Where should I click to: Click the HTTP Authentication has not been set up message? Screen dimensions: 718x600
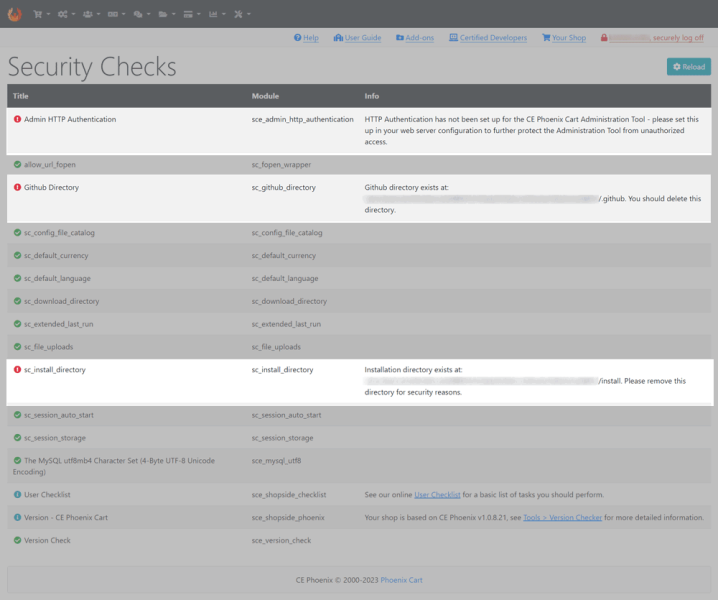click(532, 131)
